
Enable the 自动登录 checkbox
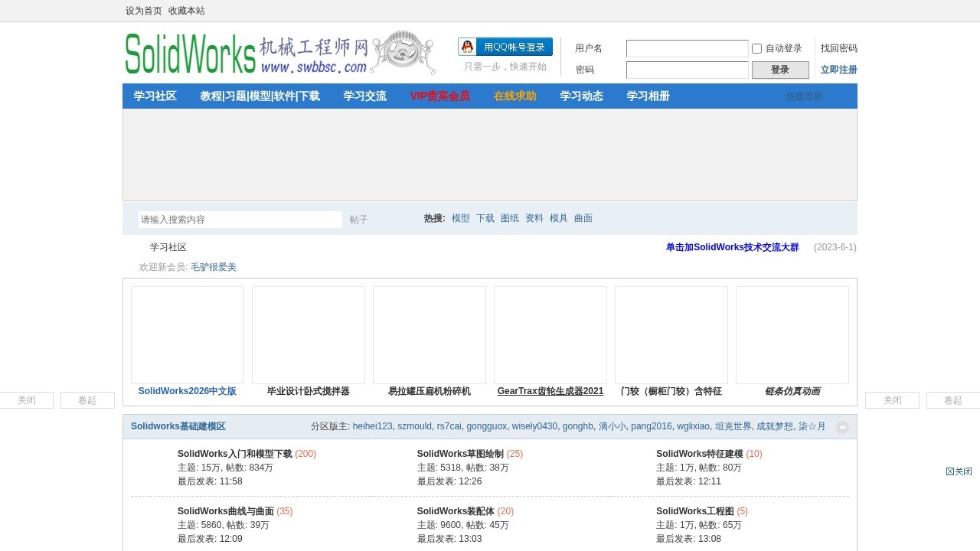click(x=756, y=48)
